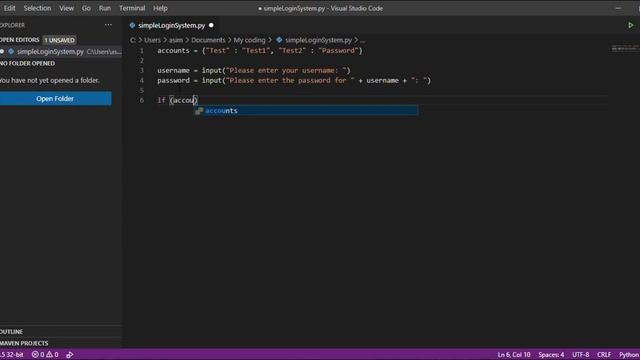640x360 pixels.
Task: Place cursor on password input line
Action: coord(294,80)
